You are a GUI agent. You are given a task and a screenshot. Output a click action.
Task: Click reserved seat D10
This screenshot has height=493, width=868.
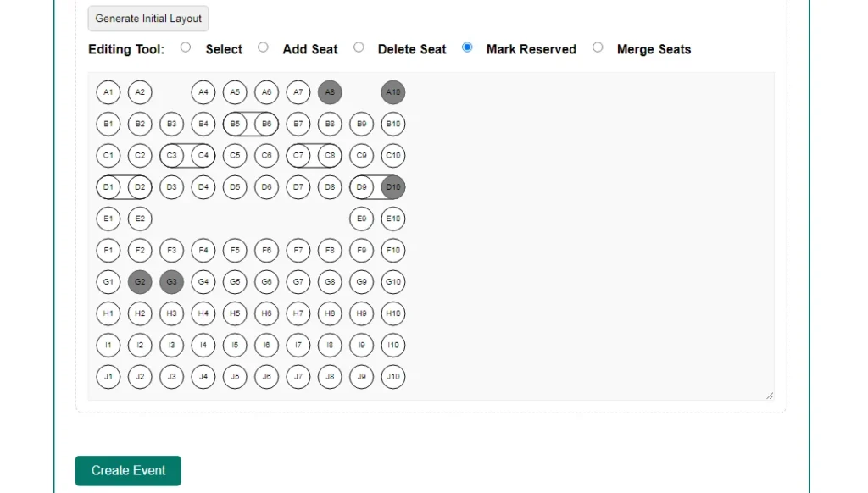coord(393,187)
